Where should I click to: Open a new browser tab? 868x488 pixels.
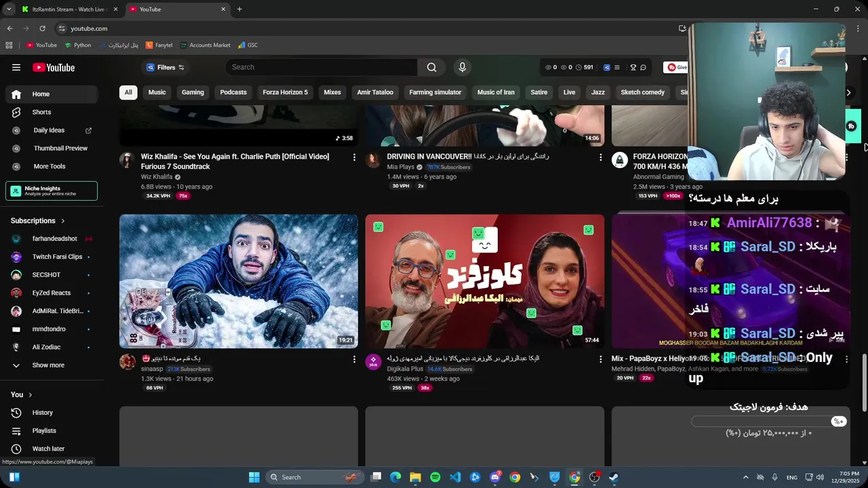(x=239, y=9)
